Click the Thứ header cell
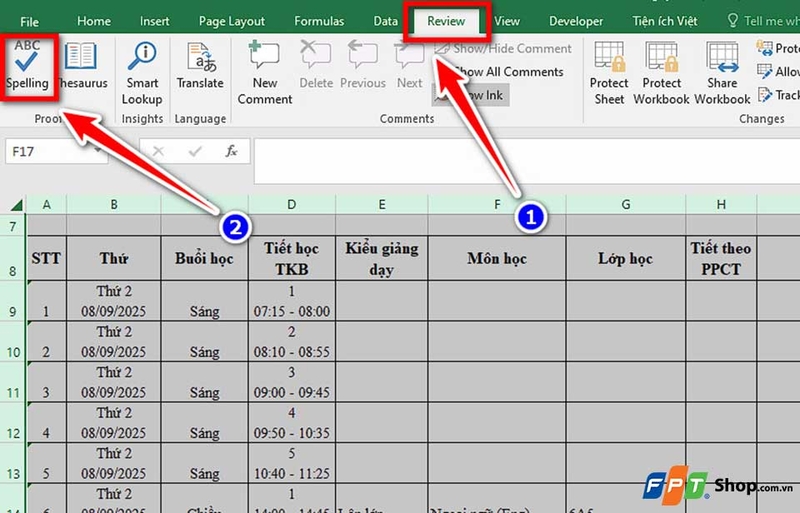This screenshot has width=800, height=513. 114,258
